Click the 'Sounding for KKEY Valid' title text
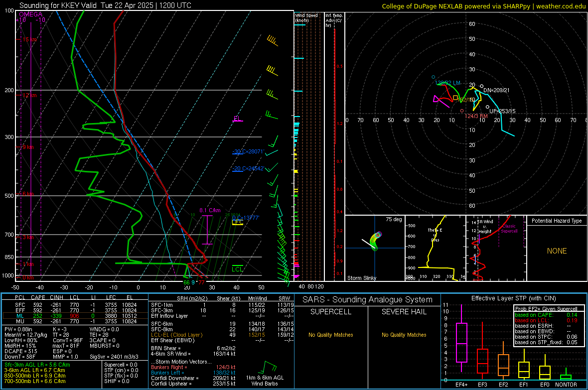The height and width of the screenshot is (390, 588). 58,5
